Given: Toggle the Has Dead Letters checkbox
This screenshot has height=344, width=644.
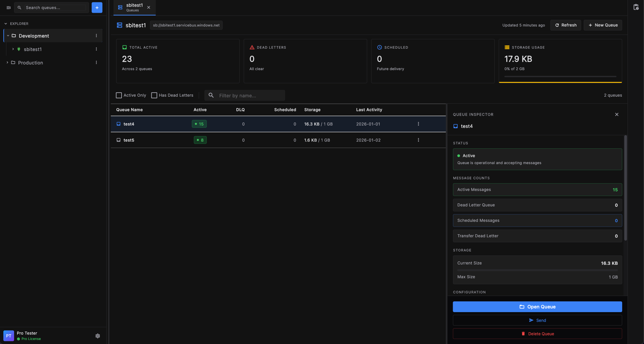Looking at the screenshot, I should [154, 95].
